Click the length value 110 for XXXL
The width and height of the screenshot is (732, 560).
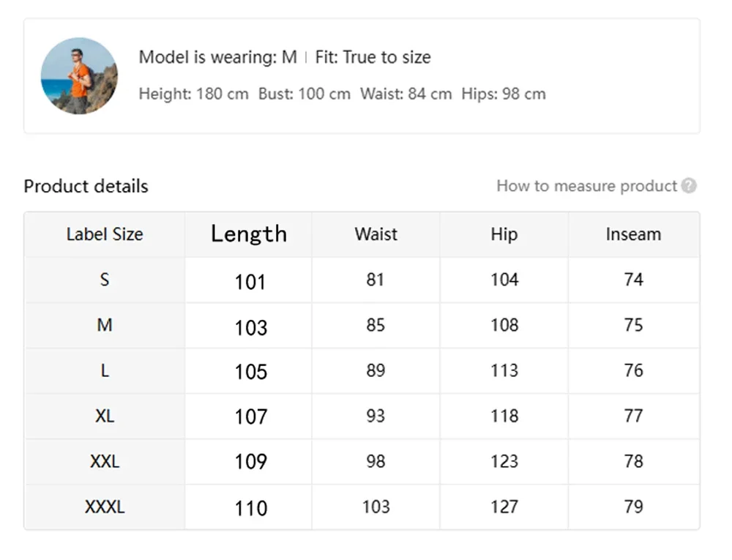[x=250, y=508]
